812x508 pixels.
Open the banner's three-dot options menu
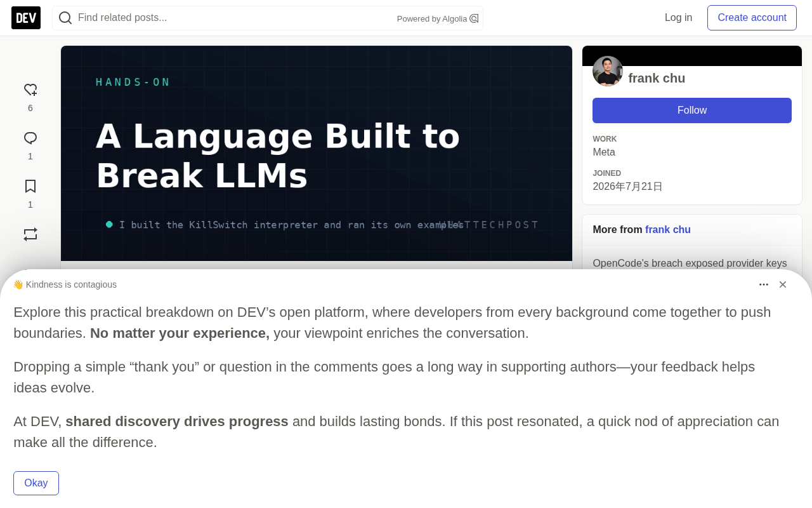coord(764,284)
